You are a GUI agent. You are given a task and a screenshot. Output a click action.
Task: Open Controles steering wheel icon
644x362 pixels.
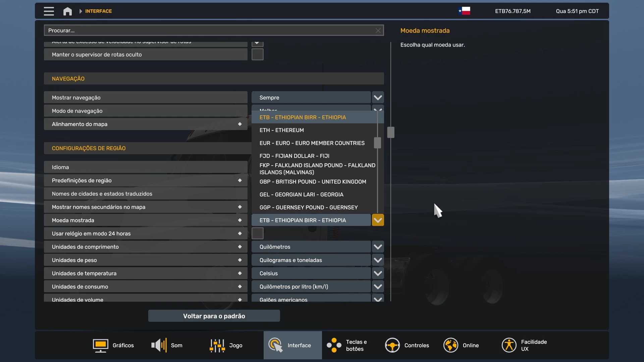pos(392,345)
